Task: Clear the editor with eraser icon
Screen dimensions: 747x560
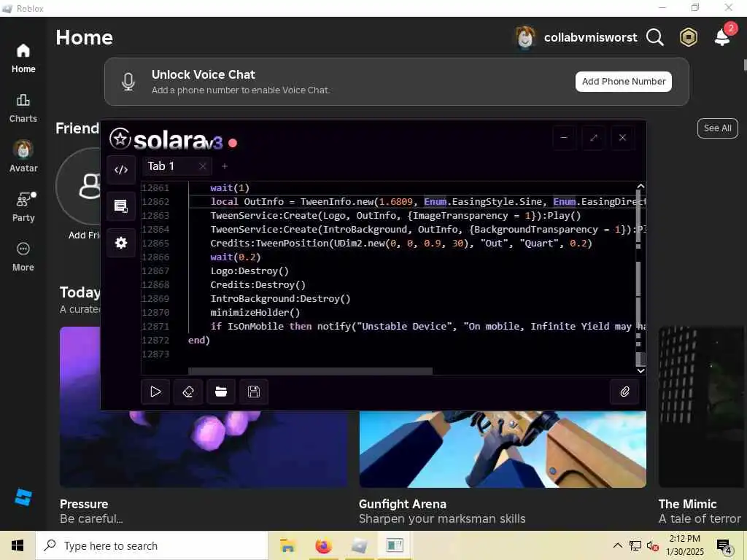Action: (x=188, y=392)
